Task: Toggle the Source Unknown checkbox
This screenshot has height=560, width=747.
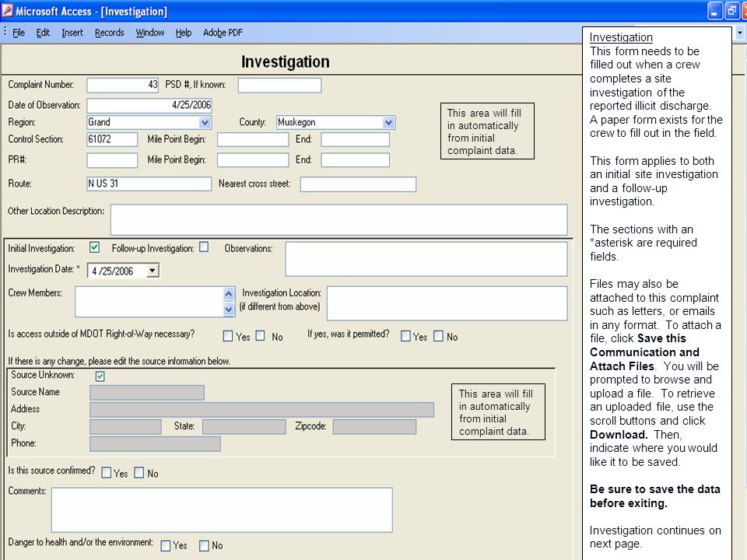Action: pyautogui.click(x=100, y=376)
